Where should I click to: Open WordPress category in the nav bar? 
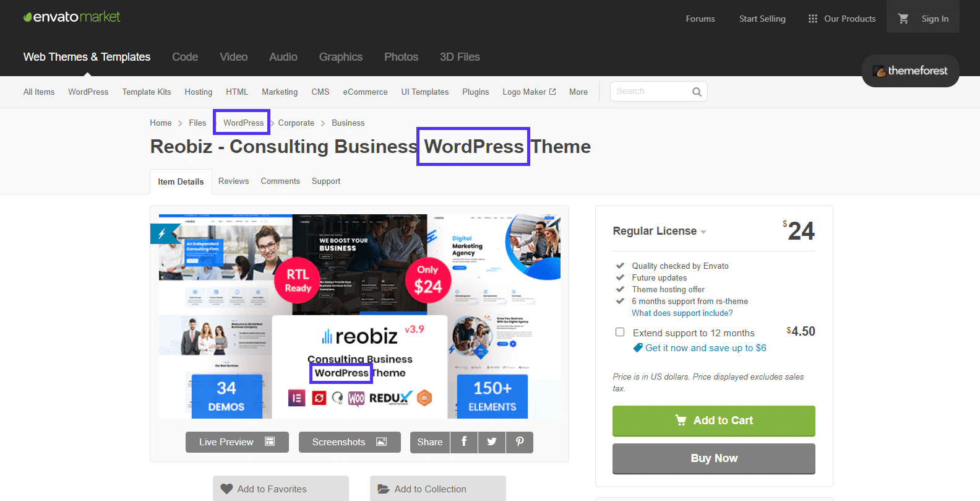[x=88, y=92]
